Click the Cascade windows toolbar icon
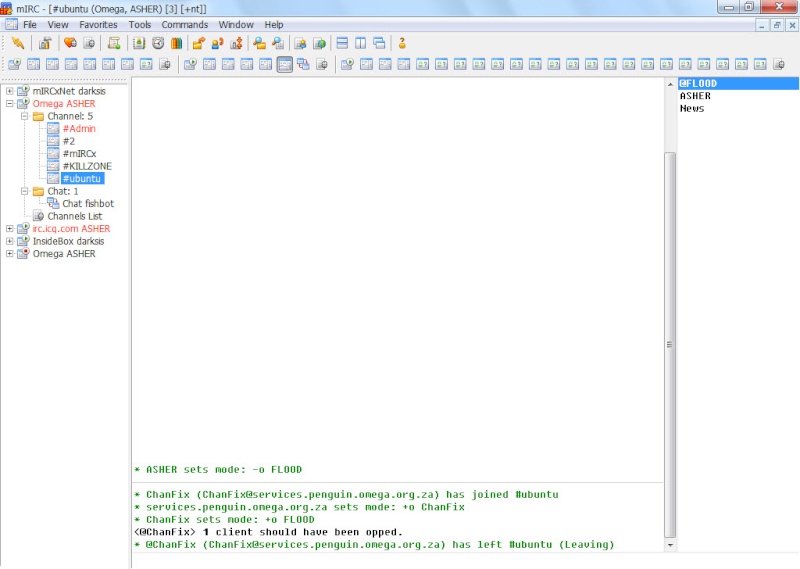The width and height of the screenshot is (800, 569). (379, 43)
